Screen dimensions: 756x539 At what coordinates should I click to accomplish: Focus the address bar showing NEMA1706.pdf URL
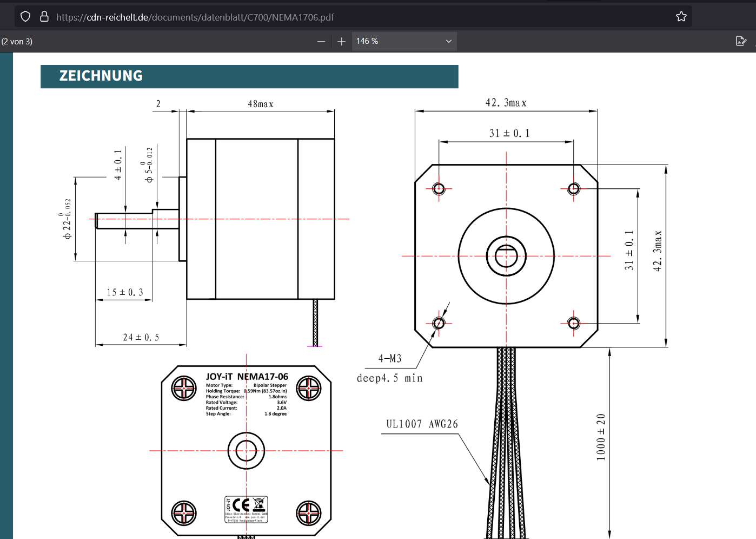click(x=353, y=17)
